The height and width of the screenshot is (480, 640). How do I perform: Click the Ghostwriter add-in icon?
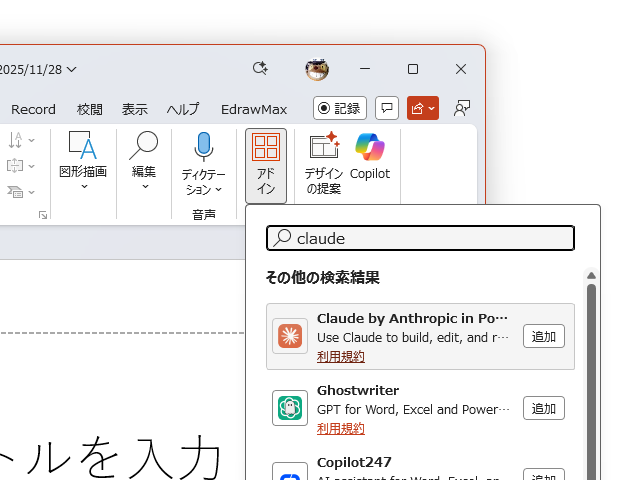point(290,408)
